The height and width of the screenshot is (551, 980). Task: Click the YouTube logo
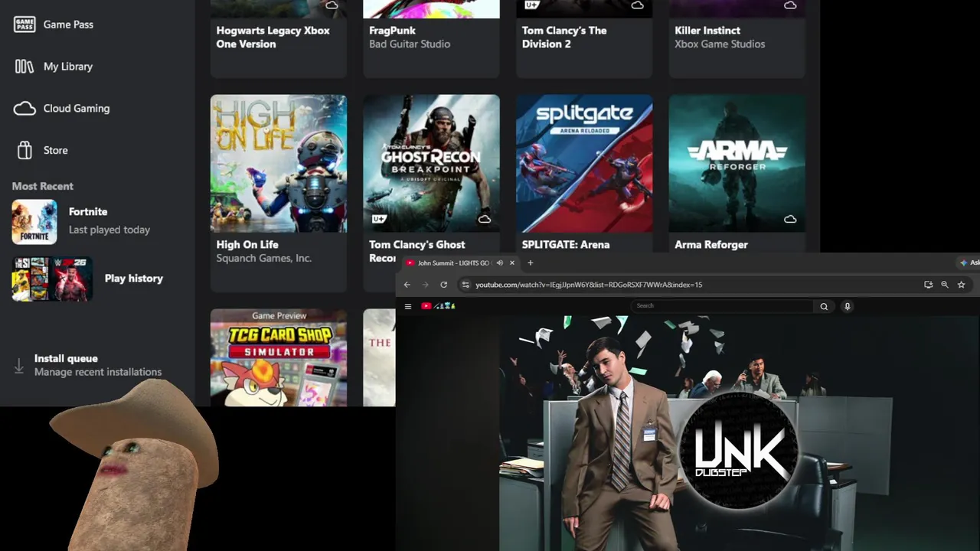[x=438, y=306]
